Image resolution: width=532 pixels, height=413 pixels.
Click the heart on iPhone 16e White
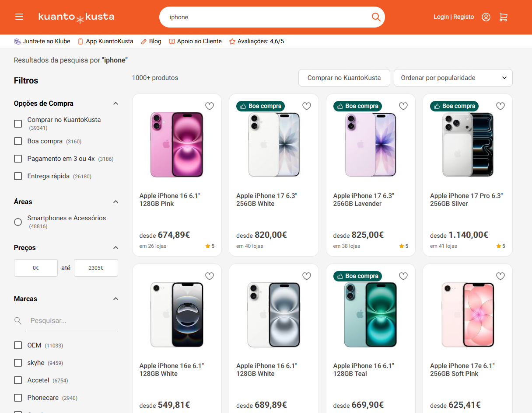coord(210,276)
